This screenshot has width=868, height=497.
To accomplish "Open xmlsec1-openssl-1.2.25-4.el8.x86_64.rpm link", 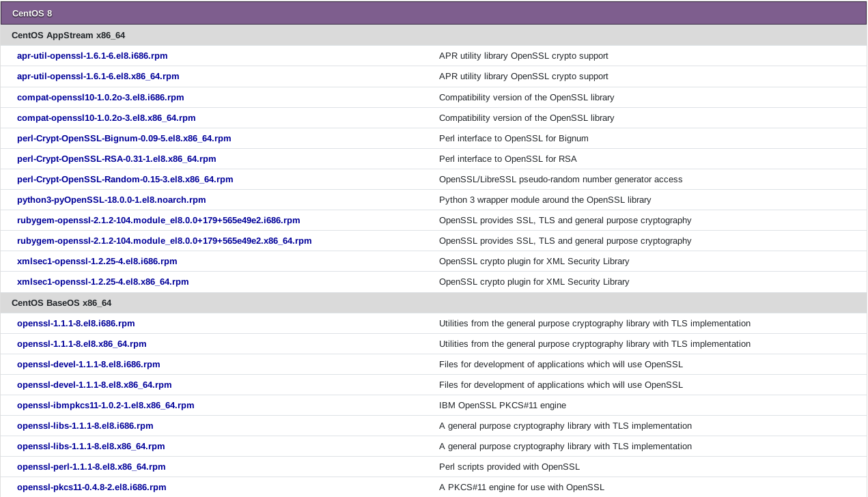I will click(x=103, y=282).
